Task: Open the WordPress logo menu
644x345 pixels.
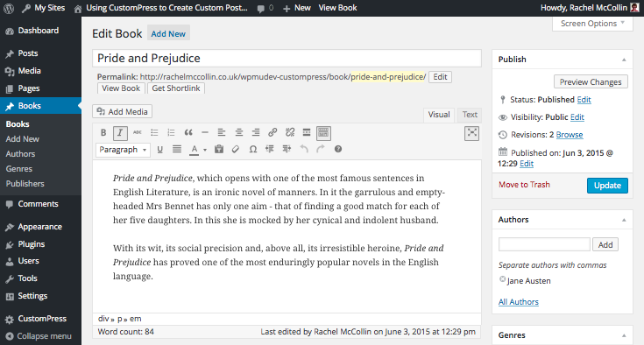Action: pos(9,8)
